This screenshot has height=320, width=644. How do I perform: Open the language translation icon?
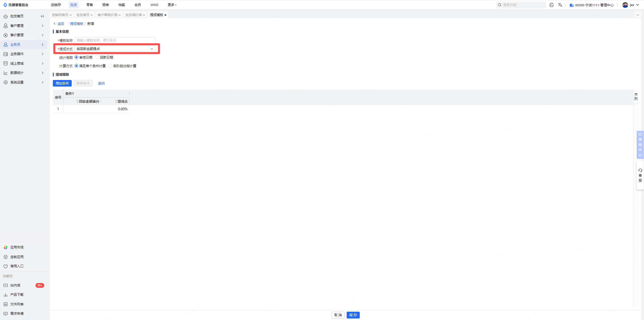coord(560,5)
